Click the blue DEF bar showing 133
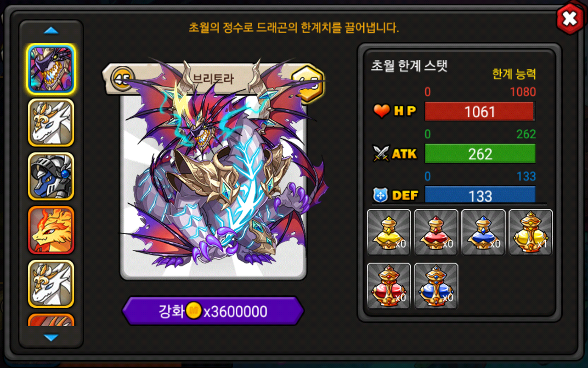 coord(480,195)
